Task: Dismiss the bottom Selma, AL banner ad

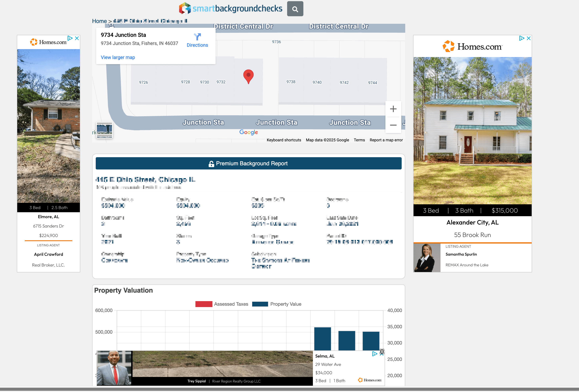Action: click(x=382, y=352)
